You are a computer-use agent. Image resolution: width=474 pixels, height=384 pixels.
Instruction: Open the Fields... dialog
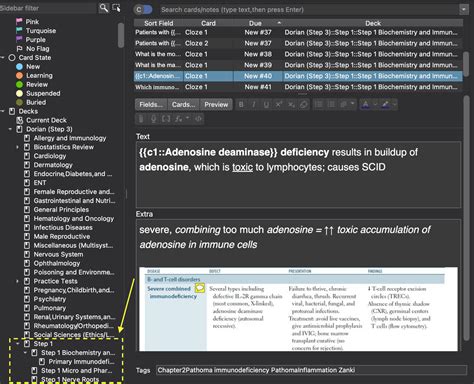(151, 105)
